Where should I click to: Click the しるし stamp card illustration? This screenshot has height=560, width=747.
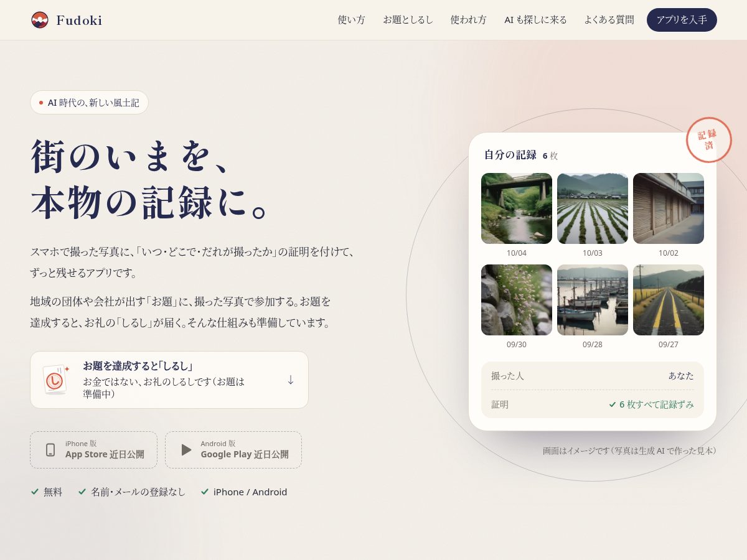pyautogui.click(x=56, y=380)
